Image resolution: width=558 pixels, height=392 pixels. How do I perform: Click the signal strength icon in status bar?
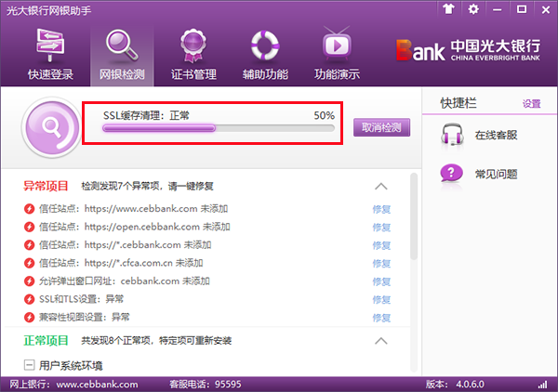tap(542, 385)
